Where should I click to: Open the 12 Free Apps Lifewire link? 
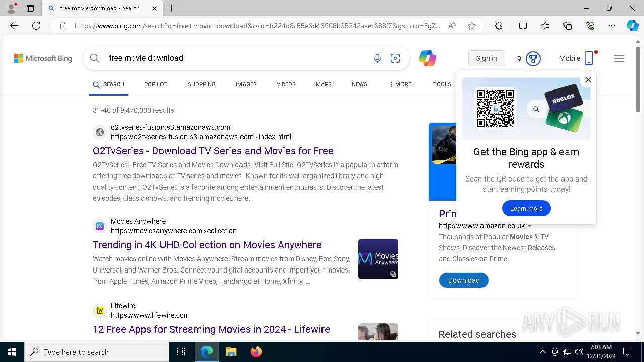(x=211, y=329)
